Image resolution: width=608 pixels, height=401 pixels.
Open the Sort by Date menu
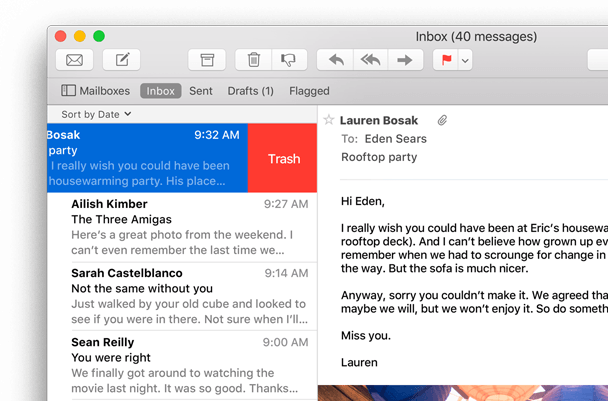click(x=96, y=114)
